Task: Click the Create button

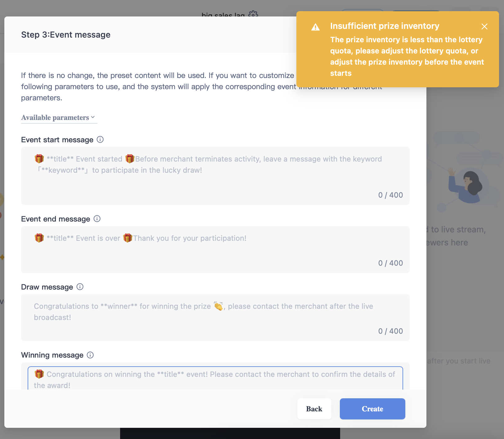Action: pyautogui.click(x=372, y=409)
